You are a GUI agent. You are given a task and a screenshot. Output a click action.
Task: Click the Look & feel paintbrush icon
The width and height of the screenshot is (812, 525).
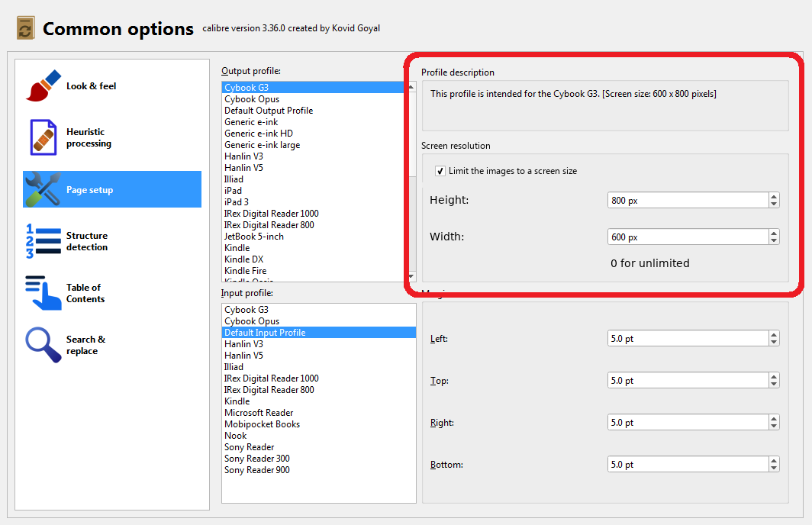point(43,86)
